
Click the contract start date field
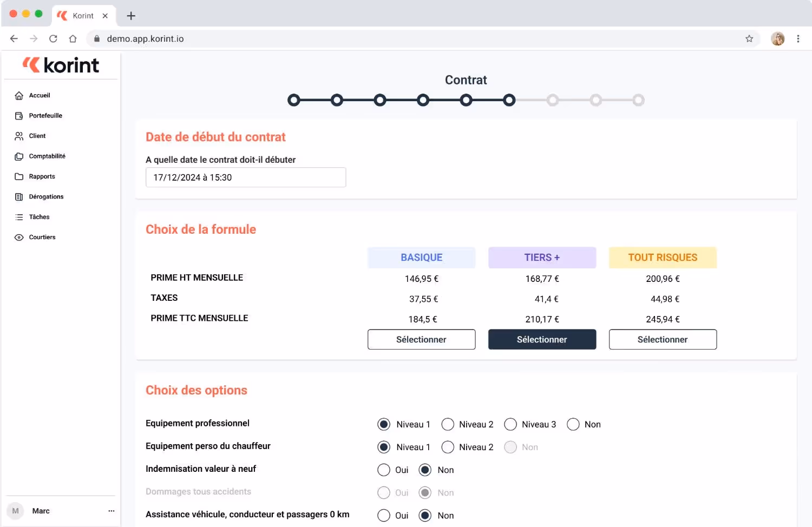coord(246,177)
